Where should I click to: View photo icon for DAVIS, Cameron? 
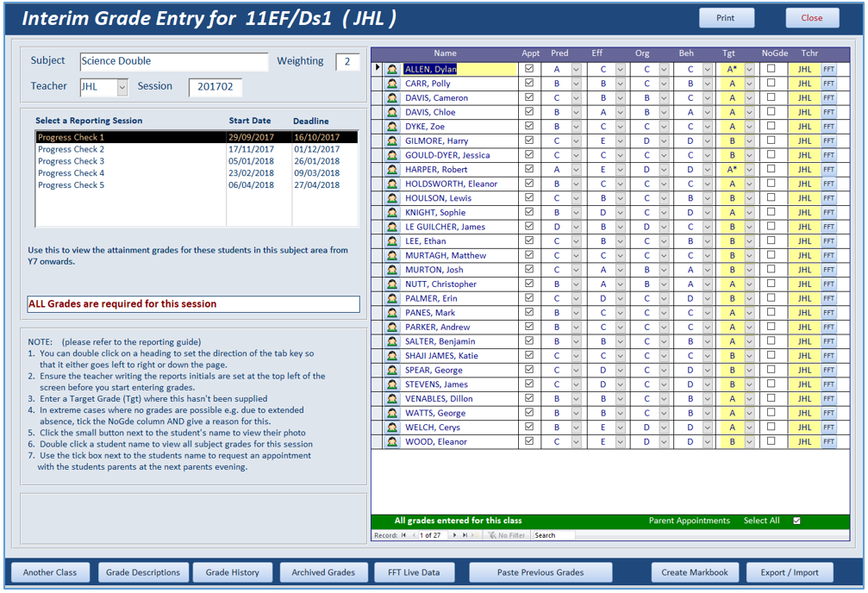click(x=392, y=98)
